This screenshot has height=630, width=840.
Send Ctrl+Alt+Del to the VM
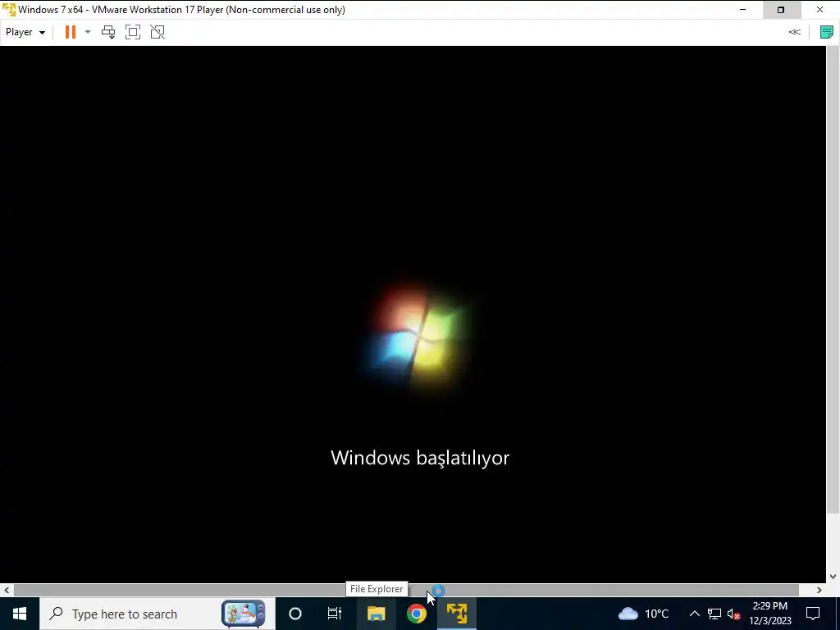click(108, 32)
